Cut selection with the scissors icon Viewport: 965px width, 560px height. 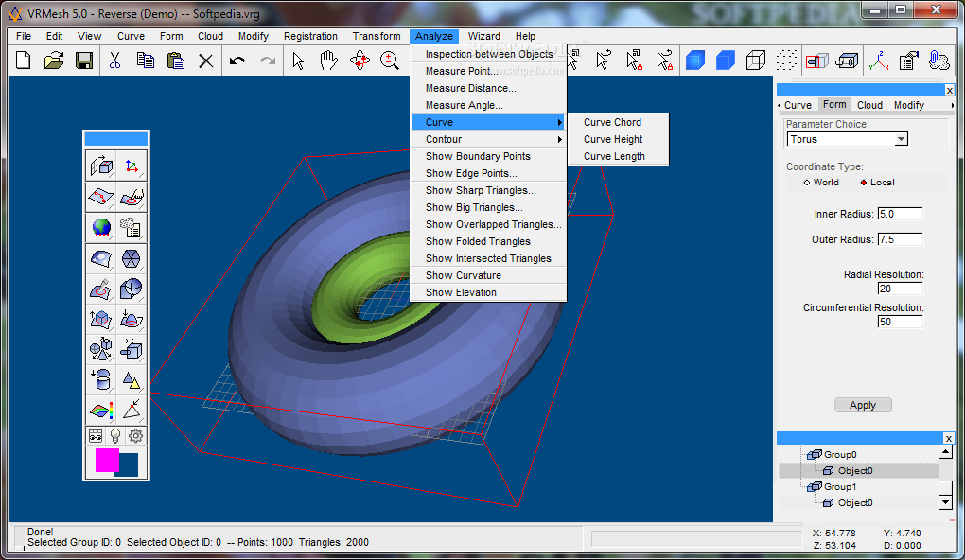(114, 61)
